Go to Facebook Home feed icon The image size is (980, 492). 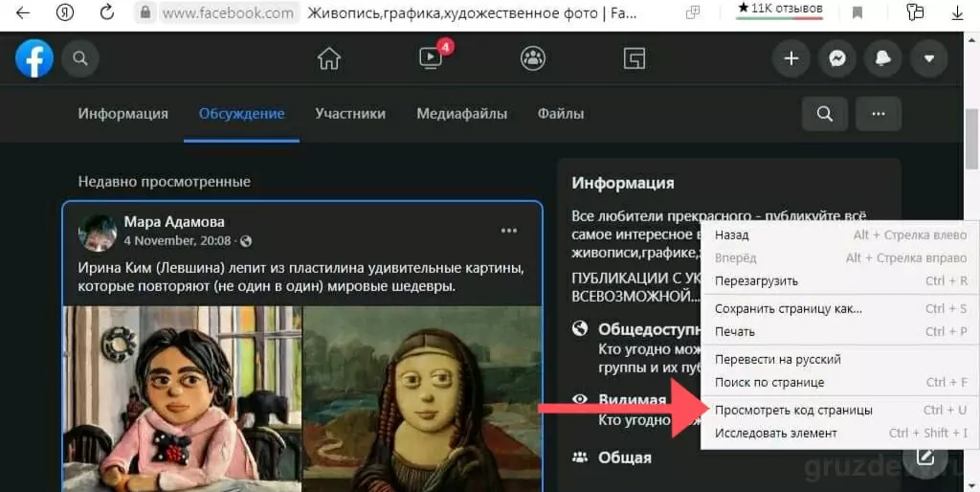coord(329,58)
